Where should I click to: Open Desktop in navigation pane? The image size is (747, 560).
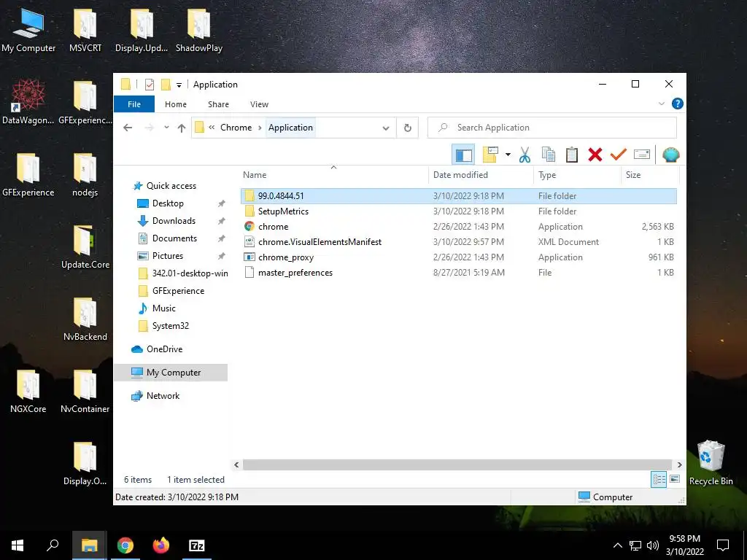pyautogui.click(x=168, y=203)
